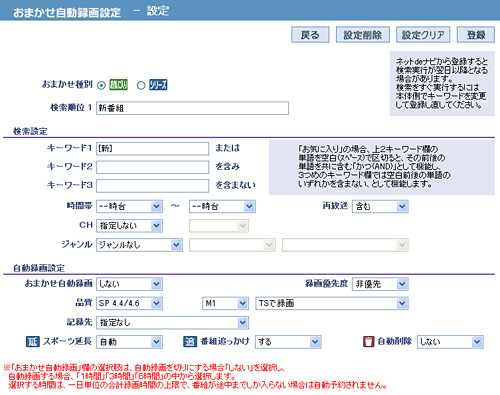Click the green お気に入り type icon

118,85
